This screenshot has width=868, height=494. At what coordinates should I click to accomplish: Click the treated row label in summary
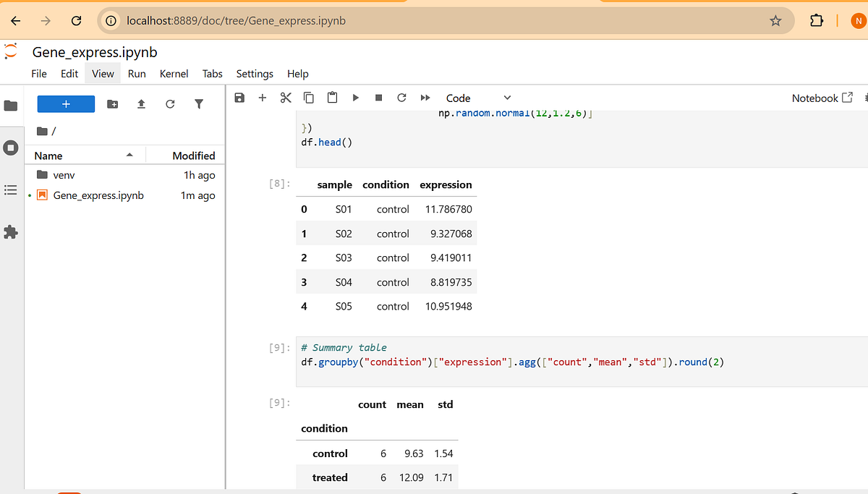[x=330, y=477]
